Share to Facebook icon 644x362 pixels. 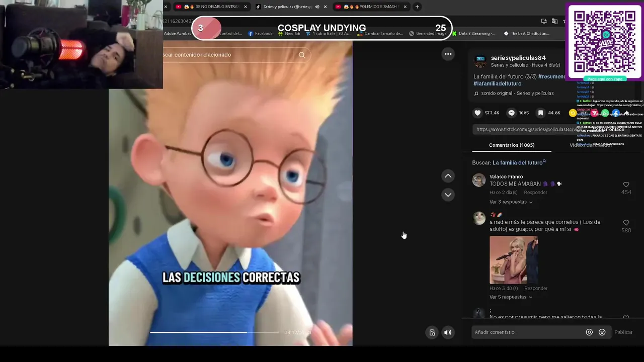(x=616, y=113)
